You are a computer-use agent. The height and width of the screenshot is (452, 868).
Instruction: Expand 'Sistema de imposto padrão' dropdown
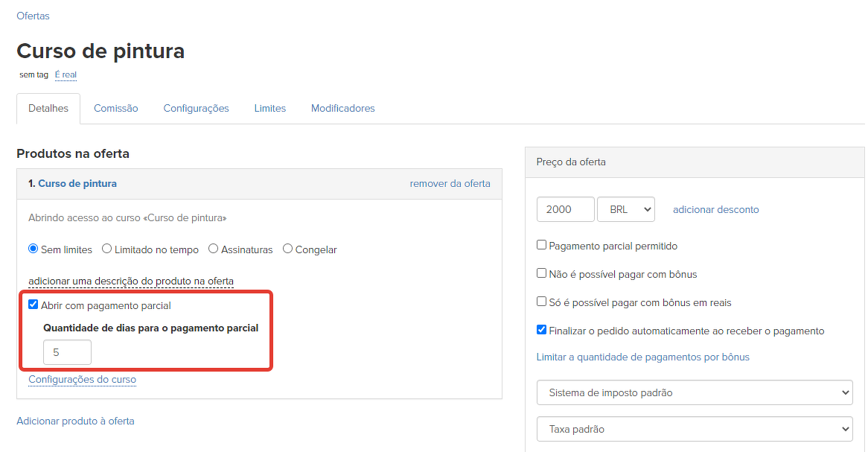click(x=695, y=392)
